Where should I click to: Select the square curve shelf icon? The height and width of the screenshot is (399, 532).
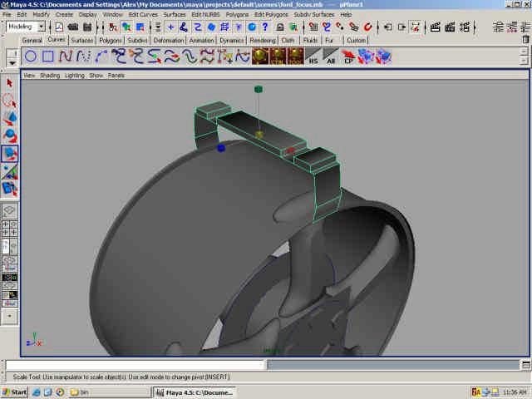pos(48,57)
